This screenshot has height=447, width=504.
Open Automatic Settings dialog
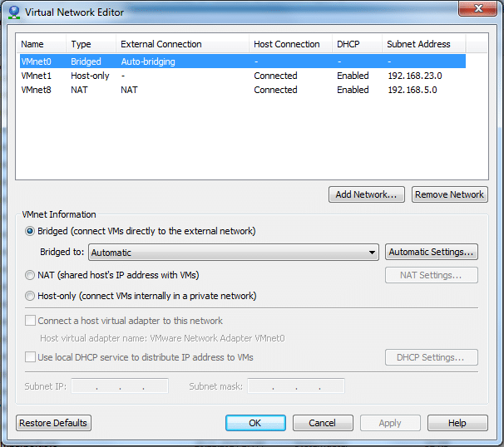tap(432, 252)
